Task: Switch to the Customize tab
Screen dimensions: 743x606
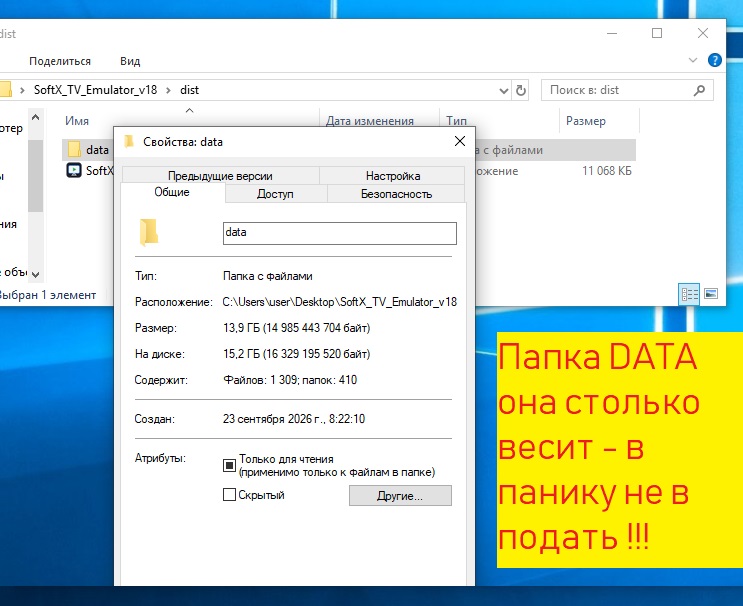Action: (393, 176)
